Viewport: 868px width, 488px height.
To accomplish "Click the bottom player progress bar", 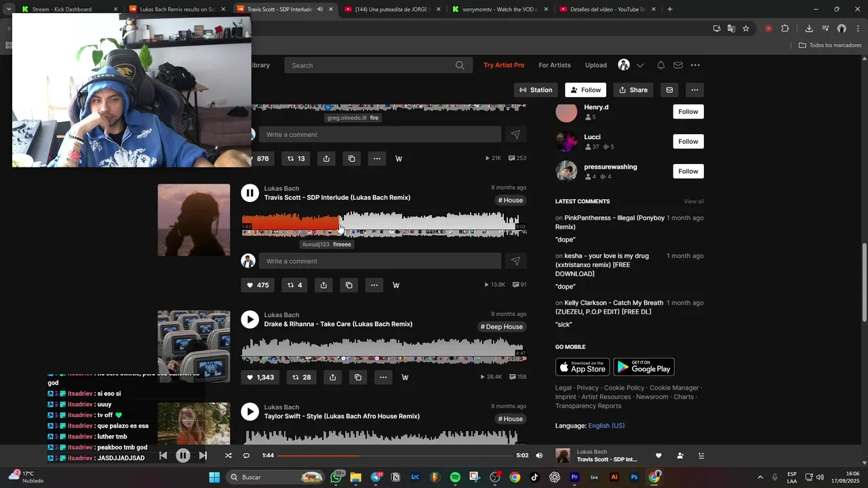I will tap(395, 455).
